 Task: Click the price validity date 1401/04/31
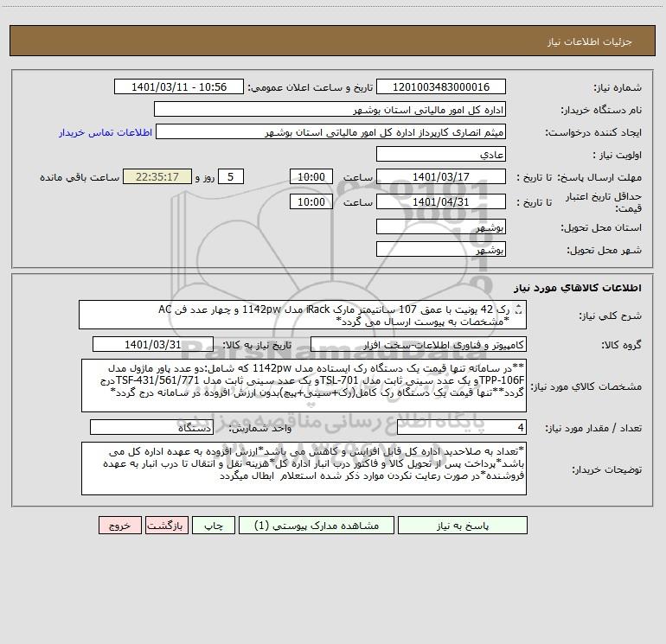441,201
